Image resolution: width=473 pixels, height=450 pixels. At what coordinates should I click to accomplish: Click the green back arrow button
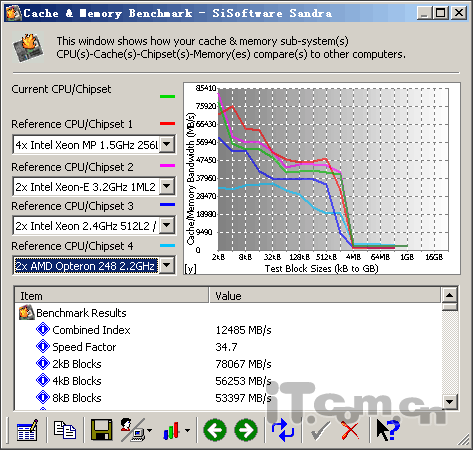click(x=215, y=430)
